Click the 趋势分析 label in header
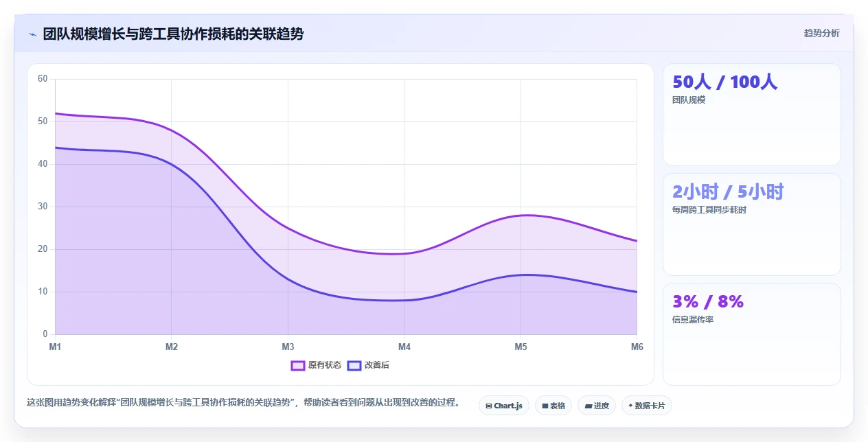Screen dimensions: 868x442 (821, 33)
